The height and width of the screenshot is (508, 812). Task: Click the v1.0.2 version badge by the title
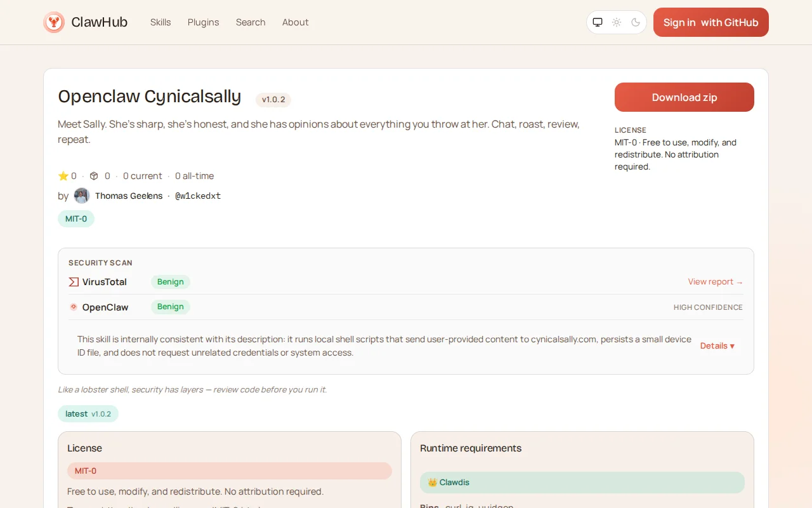coord(273,100)
